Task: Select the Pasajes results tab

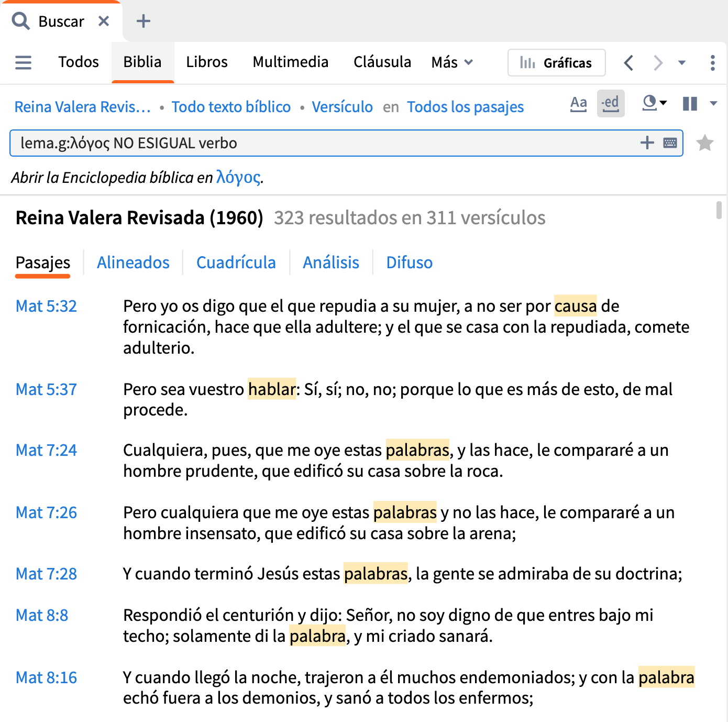Action: click(x=43, y=262)
